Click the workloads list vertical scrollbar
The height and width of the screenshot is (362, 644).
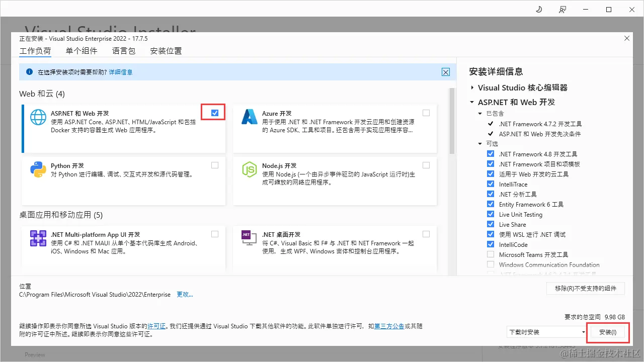click(452, 121)
